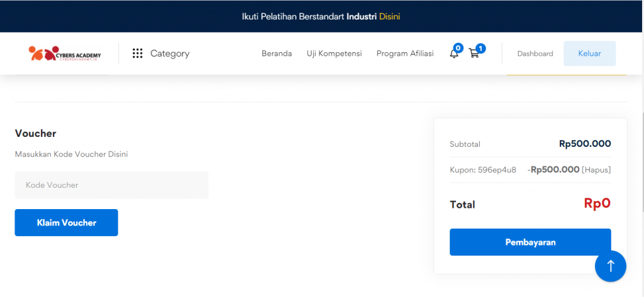Click the Category grid dots icon
This screenshot has width=644, height=297.
pyautogui.click(x=138, y=54)
